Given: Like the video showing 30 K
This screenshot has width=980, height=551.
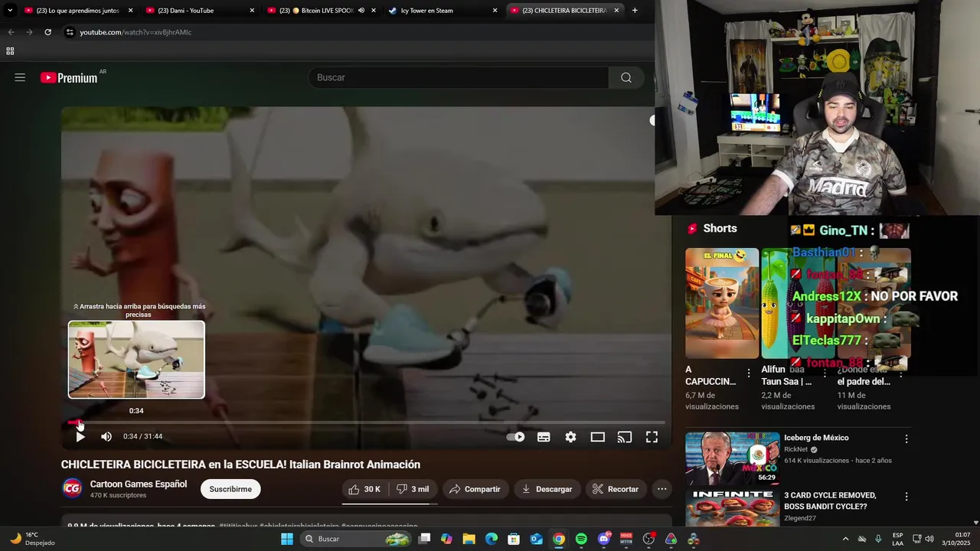Looking at the screenshot, I should click(364, 489).
